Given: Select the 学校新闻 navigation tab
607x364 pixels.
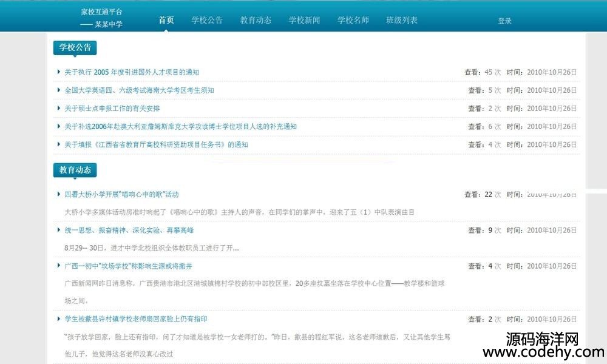Looking at the screenshot, I should [x=304, y=20].
